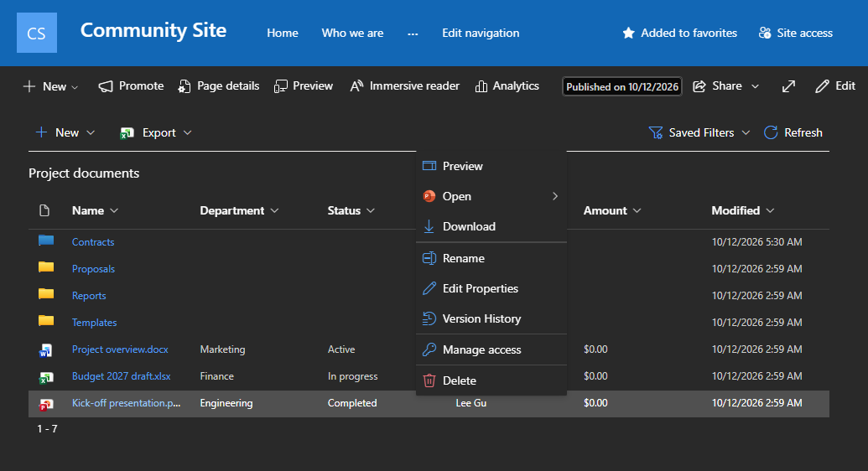Click the Page details icon

[184, 86]
